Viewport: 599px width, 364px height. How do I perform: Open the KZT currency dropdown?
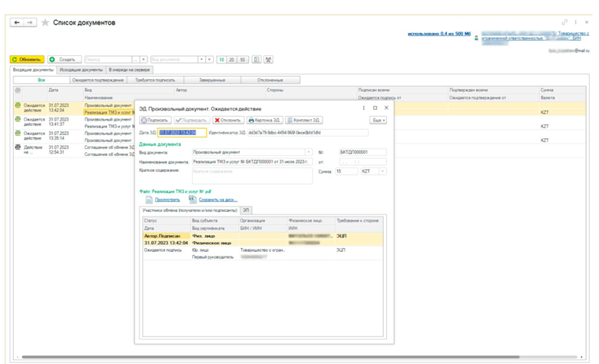point(384,171)
